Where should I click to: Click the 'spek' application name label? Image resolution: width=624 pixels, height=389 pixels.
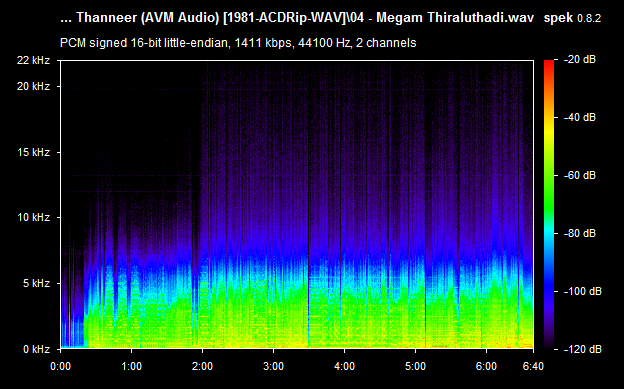558,18
